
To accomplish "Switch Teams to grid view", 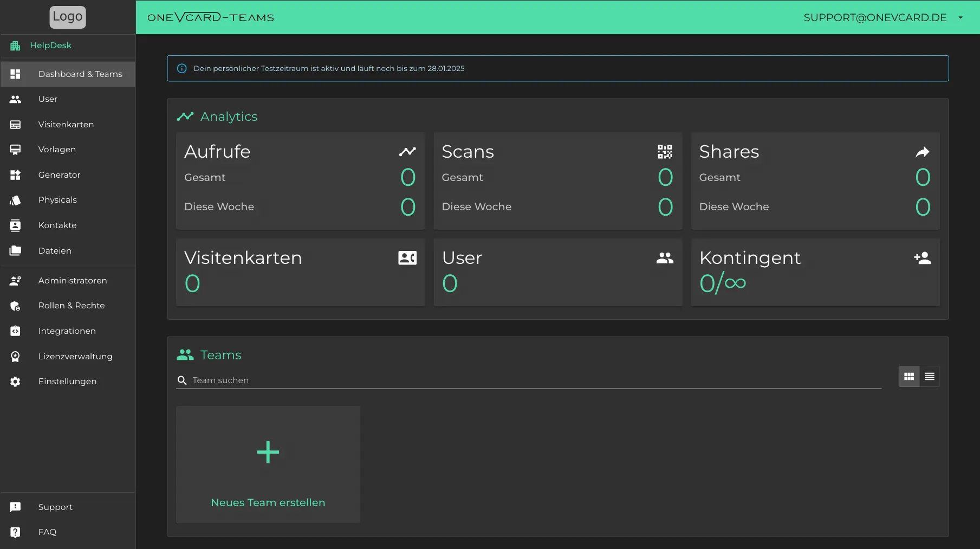I will (909, 377).
